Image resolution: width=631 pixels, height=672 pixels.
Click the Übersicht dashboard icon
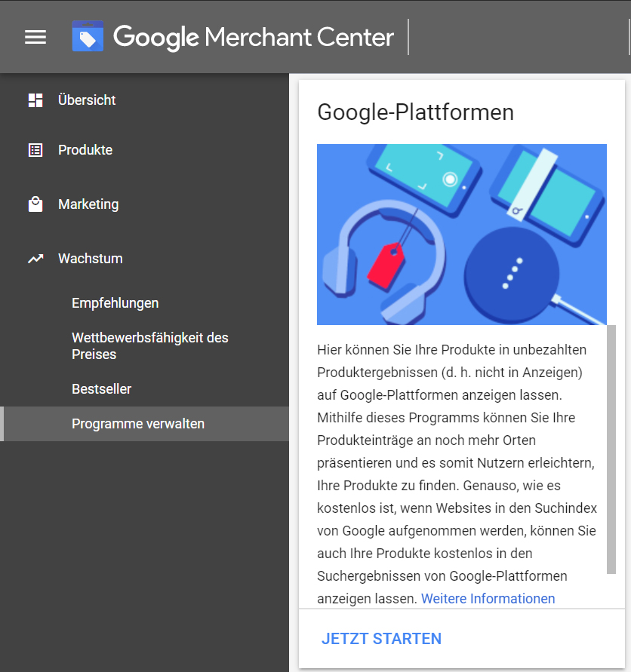pos(35,100)
